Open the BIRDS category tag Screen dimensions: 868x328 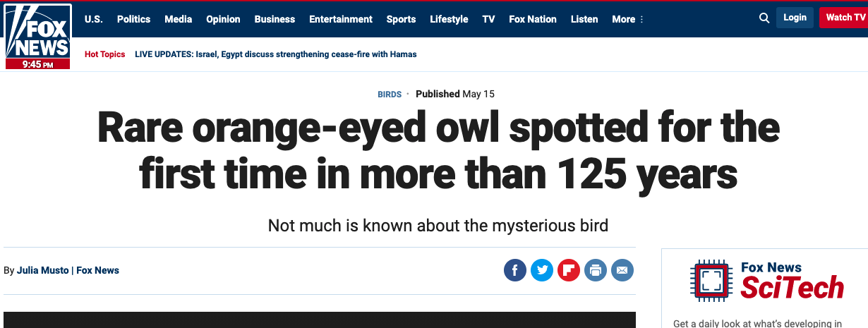point(390,95)
